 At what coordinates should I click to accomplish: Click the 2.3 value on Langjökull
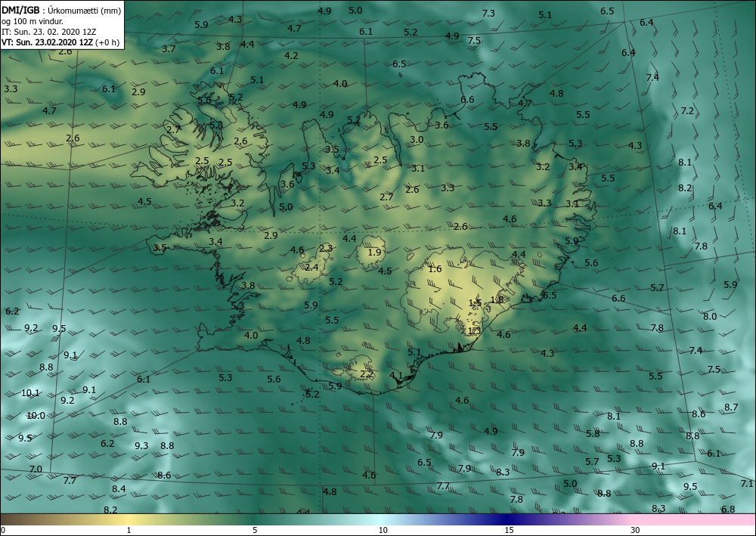(326, 249)
